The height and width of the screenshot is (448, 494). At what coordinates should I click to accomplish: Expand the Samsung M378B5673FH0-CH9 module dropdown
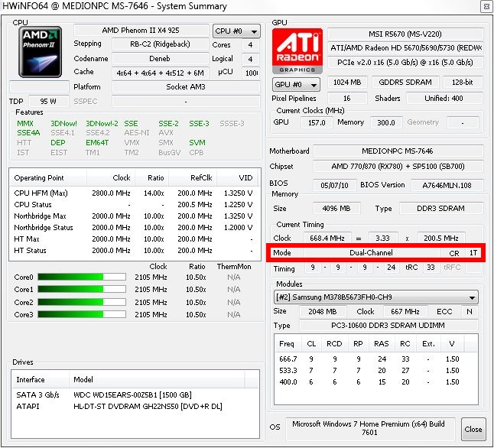click(x=375, y=297)
